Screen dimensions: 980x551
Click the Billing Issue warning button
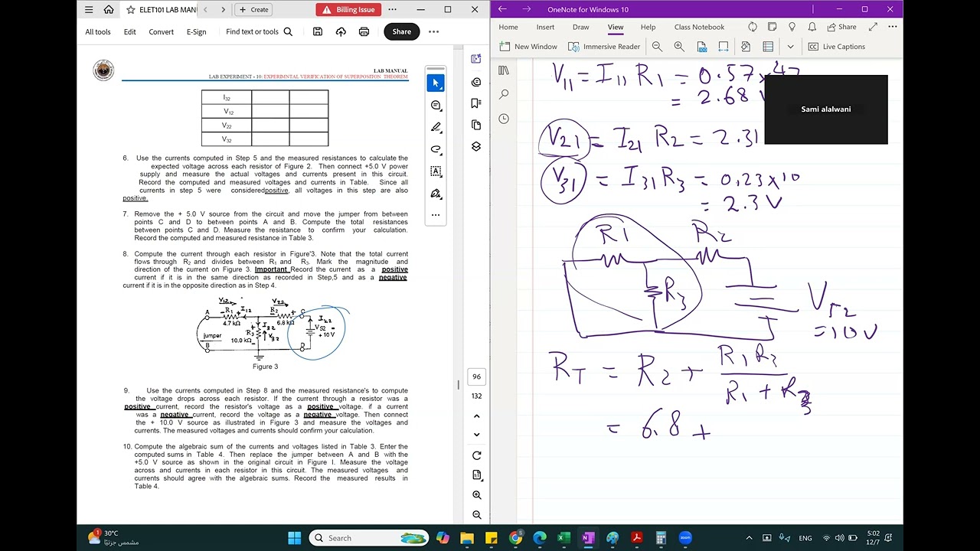[348, 9]
